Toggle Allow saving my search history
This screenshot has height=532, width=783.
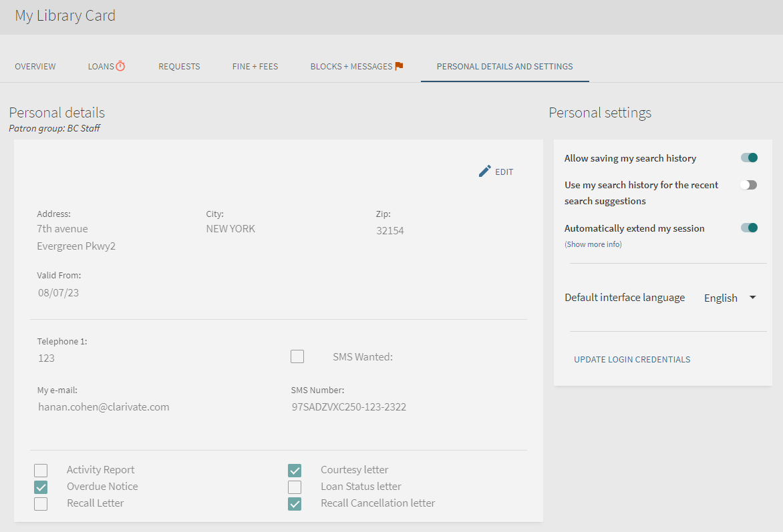point(748,158)
